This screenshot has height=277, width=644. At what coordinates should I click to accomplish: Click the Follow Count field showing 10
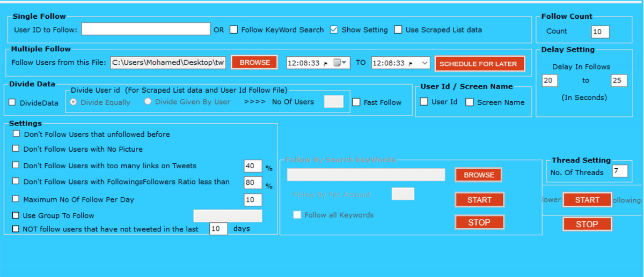pos(600,32)
